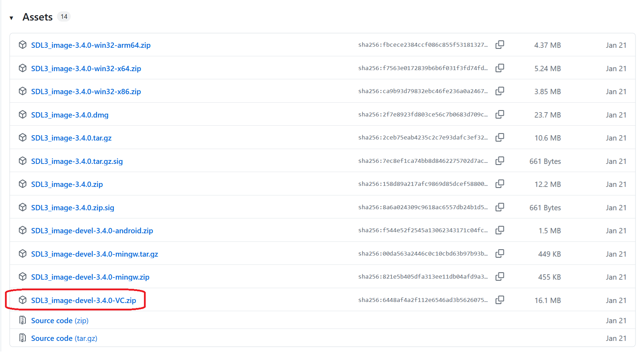
Task: Click the package icon next to SDL3_image-devel-3.4.0-mingw.tar.gz
Action: (x=22, y=253)
